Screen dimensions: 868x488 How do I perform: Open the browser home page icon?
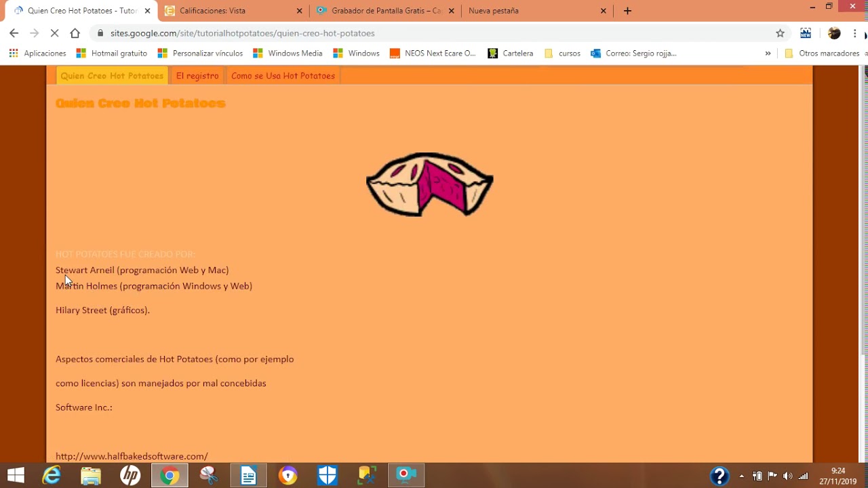pyautogui.click(x=75, y=33)
